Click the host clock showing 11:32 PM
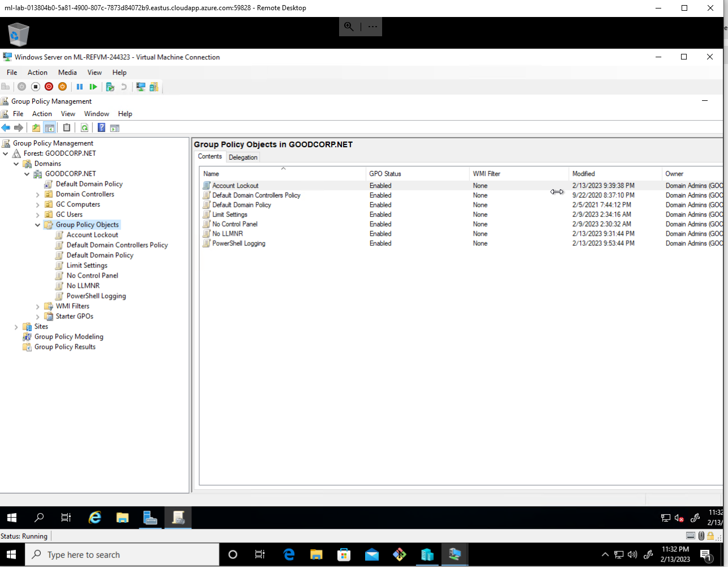Screen dimensions: 728x567 point(675,555)
